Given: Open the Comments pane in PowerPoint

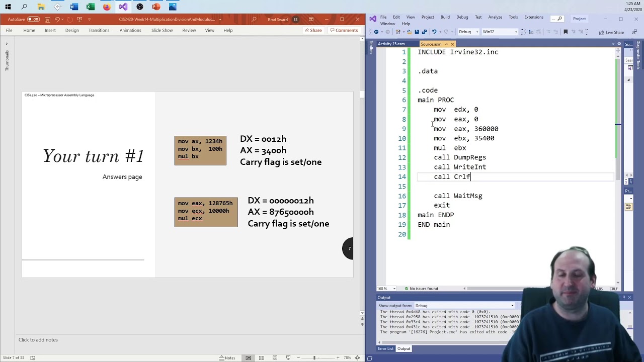Looking at the screenshot, I should (344, 30).
